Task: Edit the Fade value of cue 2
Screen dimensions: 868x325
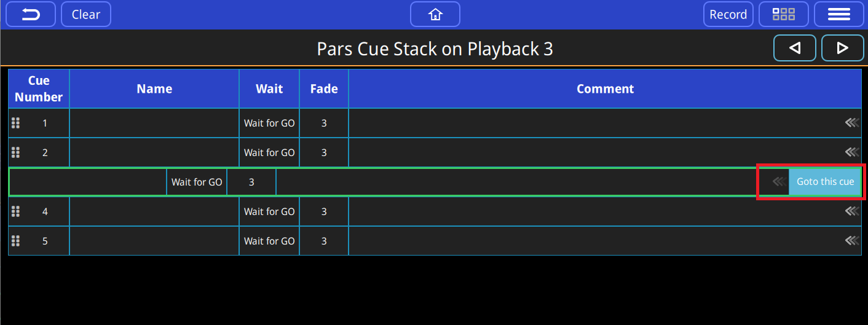Action: tap(324, 152)
